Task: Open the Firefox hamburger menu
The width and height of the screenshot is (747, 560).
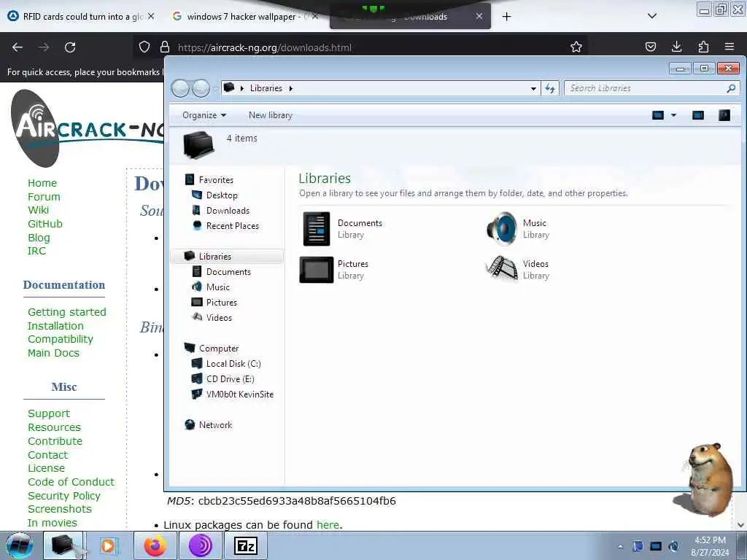Action: [x=729, y=47]
